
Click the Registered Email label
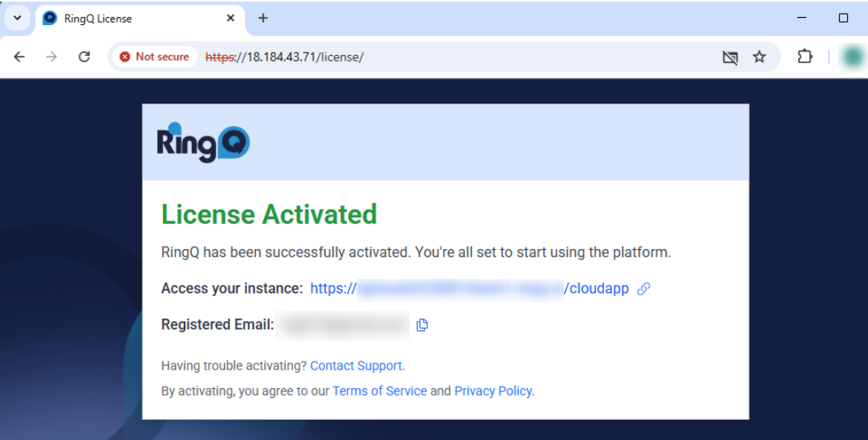tap(218, 324)
